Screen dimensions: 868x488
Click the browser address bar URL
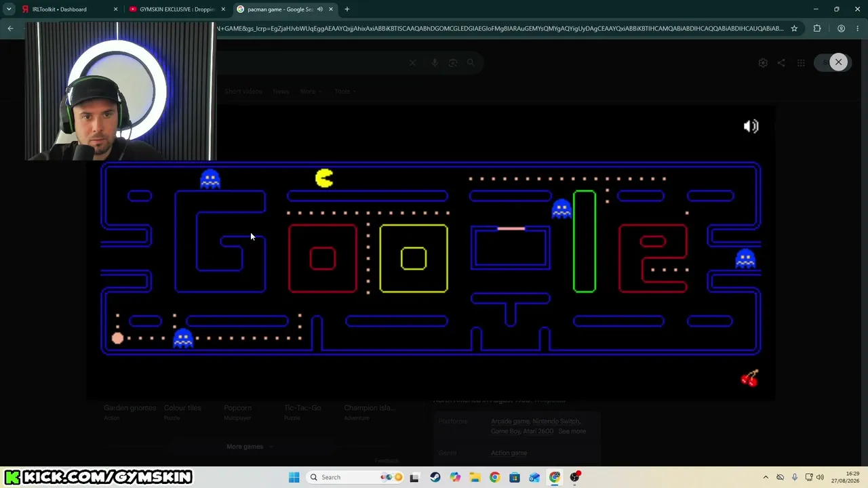(500, 28)
